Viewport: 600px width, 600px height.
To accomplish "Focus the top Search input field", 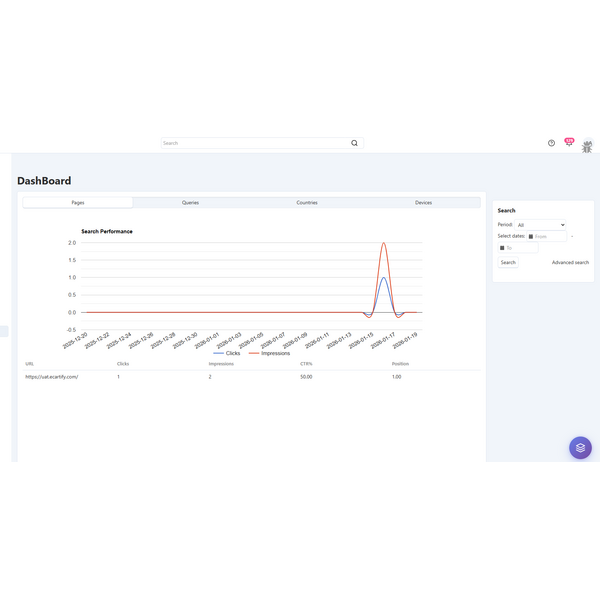I will pyautogui.click(x=255, y=143).
